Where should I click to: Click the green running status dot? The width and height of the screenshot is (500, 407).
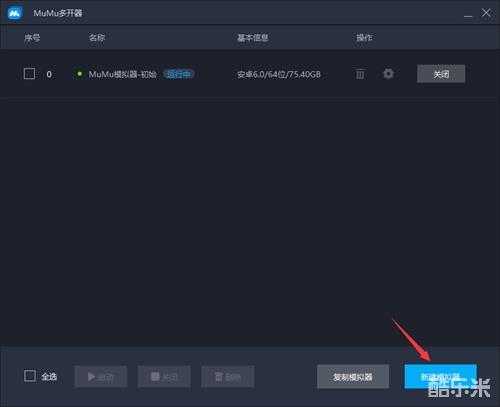pyautogui.click(x=79, y=73)
